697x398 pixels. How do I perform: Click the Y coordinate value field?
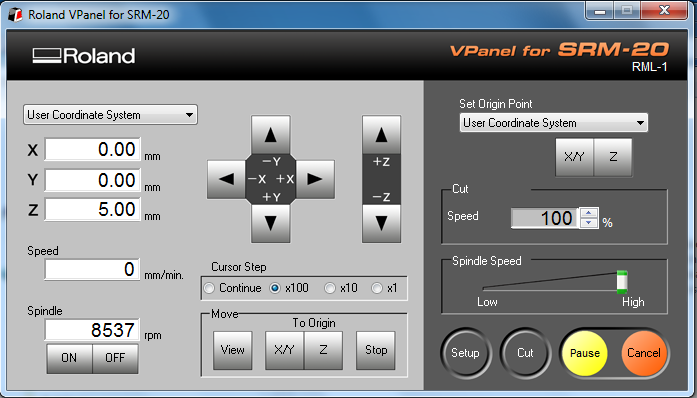coord(92,180)
